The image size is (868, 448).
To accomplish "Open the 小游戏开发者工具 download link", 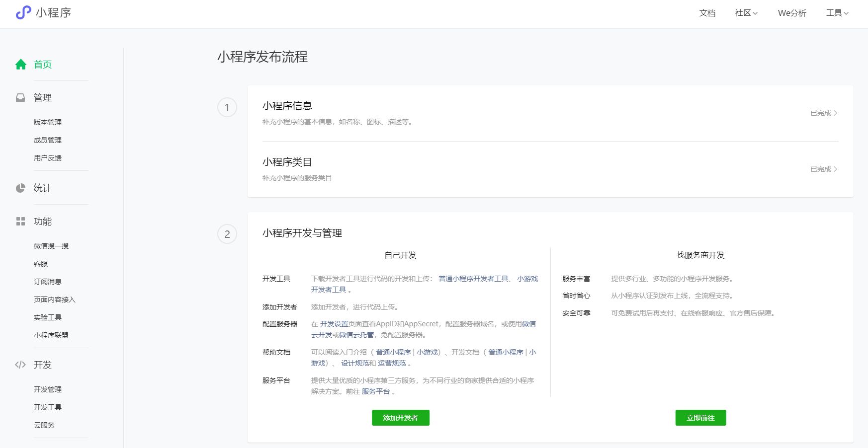I will tap(527, 279).
